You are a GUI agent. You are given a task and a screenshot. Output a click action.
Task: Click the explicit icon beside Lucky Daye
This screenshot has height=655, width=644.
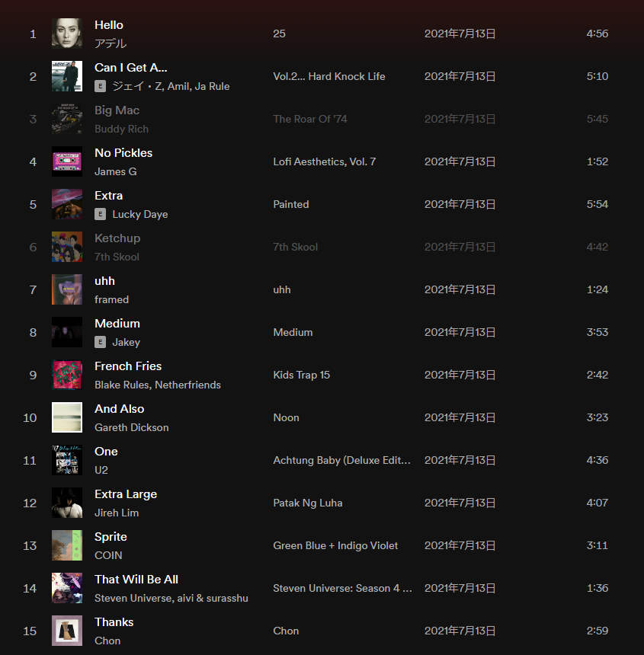100,214
